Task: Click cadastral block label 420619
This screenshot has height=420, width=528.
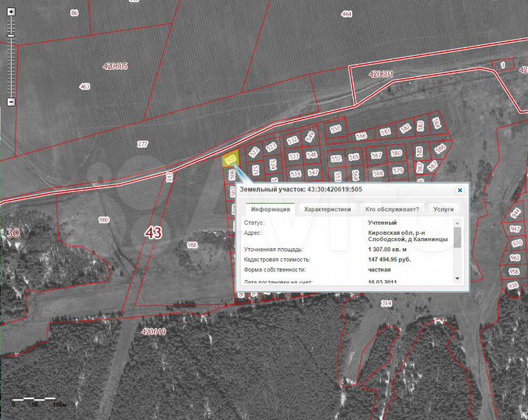Action: (x=154, y=331)
